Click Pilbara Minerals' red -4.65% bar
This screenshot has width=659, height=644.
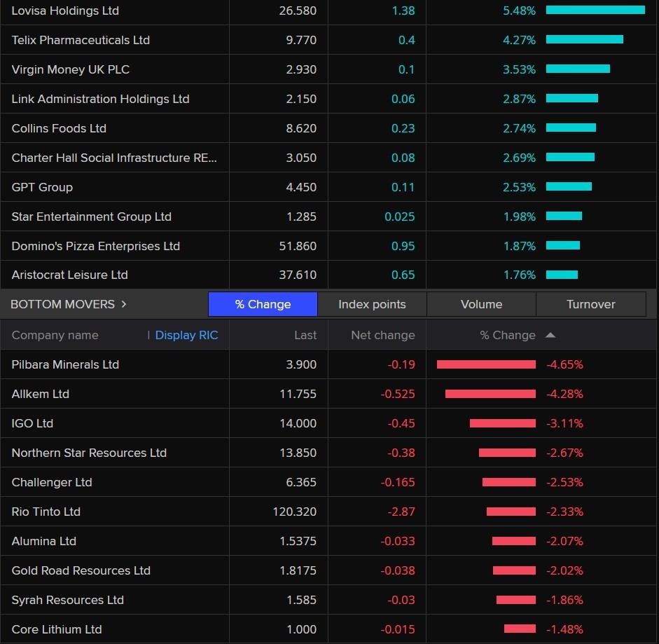pyautogui.click(x=486, y=364)
